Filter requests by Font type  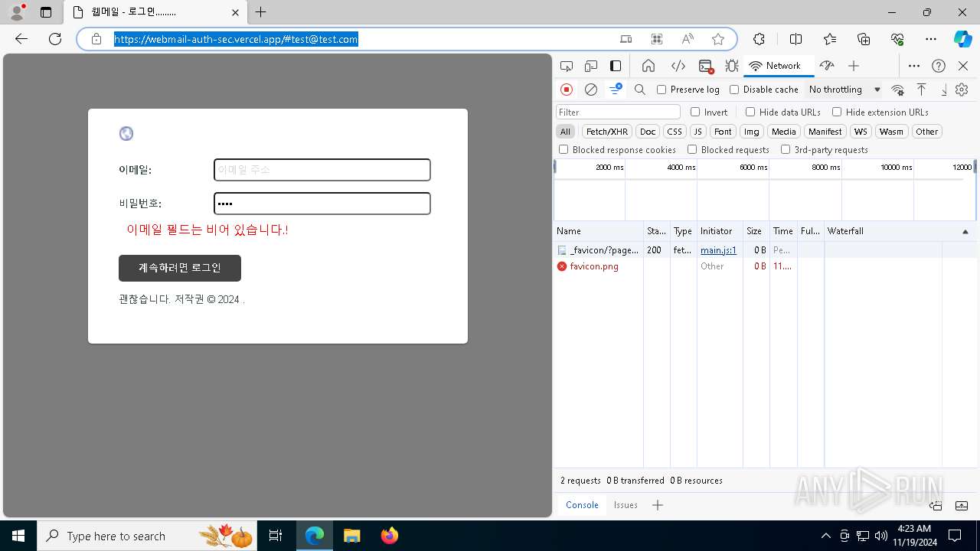[x=723, y=132]
